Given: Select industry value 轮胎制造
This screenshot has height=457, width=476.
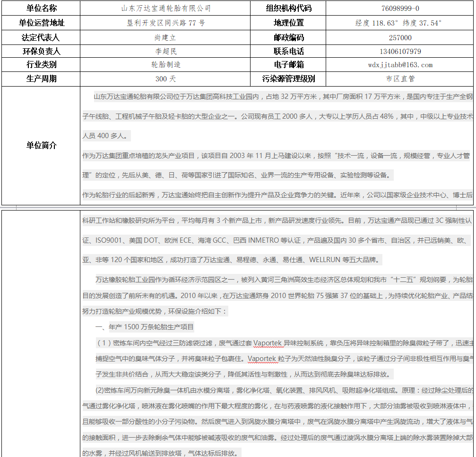Looking at the screenshot, I should (x=166, y=64).
